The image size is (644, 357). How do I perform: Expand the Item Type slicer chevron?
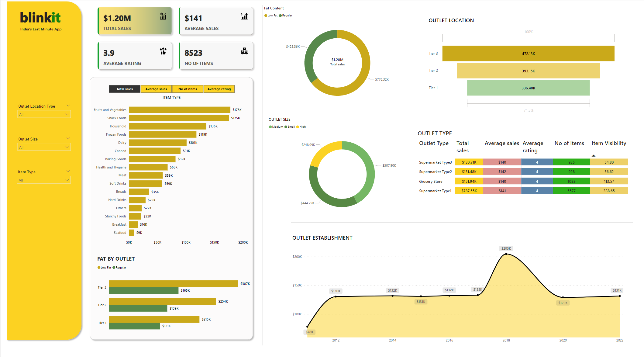68,171
